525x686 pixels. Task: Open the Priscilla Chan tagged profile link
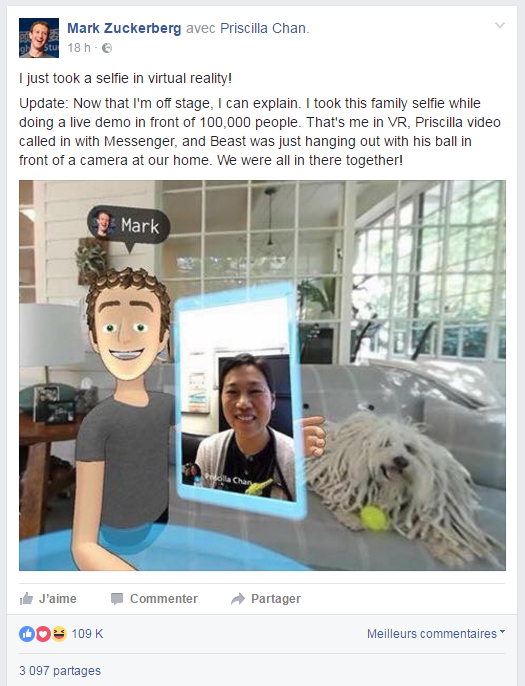263,28
